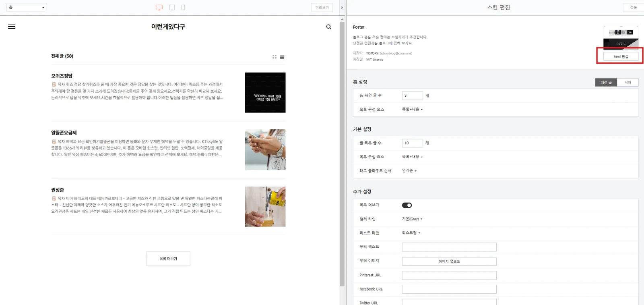Viewport: 644px width, 305px height.
Task: Switch preview to mobile phone view icon
Action: click(x=183, y=7)
